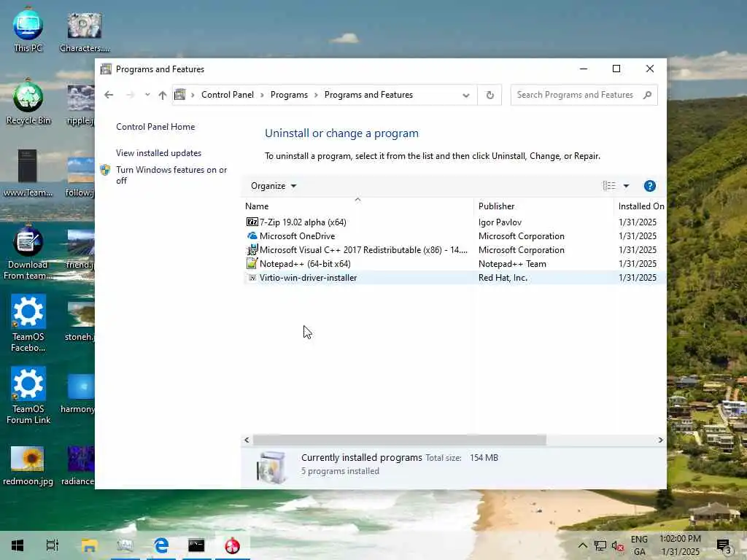
Task: Select the redmoon.jpg desktop file
Action: point(28,466)
